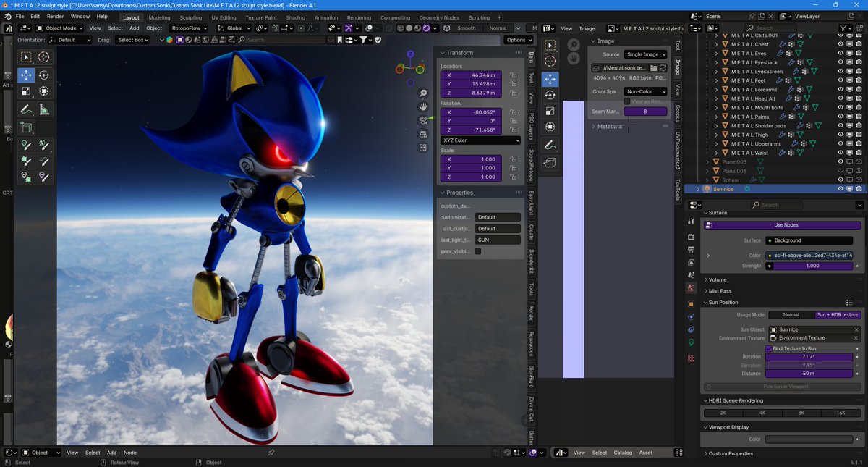Open the Scene properties tab icon
This screenshot has width=868, height=467.
click(x=691, y=276)
